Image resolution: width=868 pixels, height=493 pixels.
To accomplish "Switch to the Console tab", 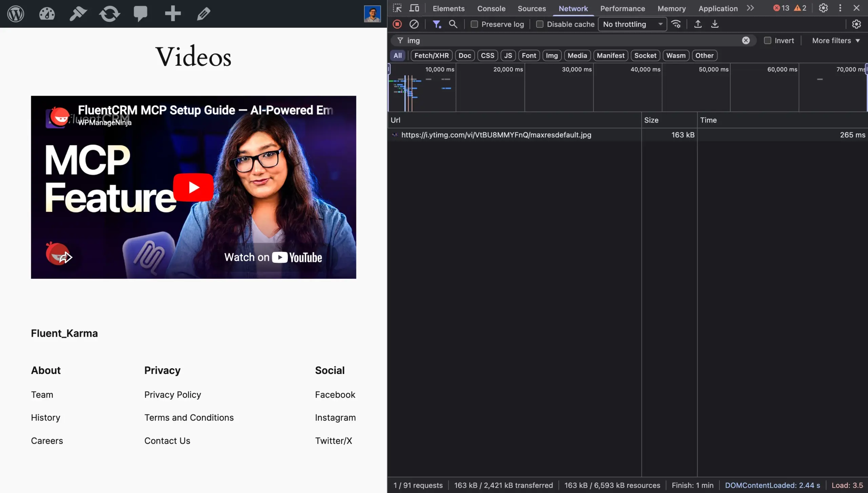I will (491, 8).
